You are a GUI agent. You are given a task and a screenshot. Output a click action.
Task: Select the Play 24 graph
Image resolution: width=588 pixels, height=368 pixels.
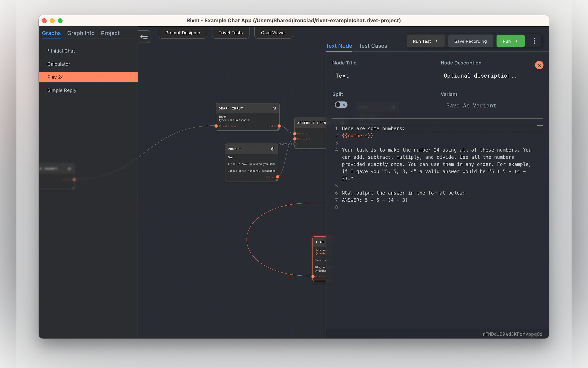coord(88,77)
